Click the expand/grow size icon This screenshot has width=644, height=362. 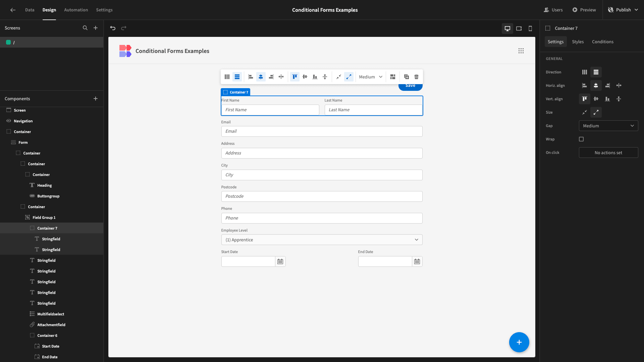click(x=596, y=112)
